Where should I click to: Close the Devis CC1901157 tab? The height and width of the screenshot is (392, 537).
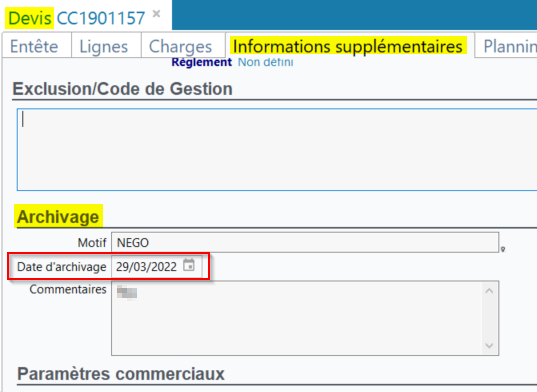click(x=156, y=14)
